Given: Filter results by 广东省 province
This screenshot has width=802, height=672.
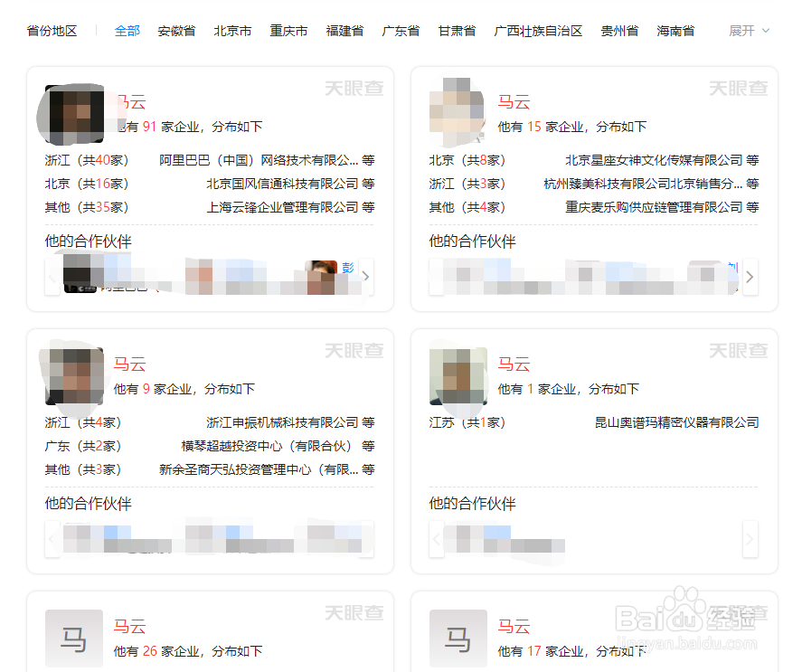Looking at the screenshot, I should [x=401, y=30].
